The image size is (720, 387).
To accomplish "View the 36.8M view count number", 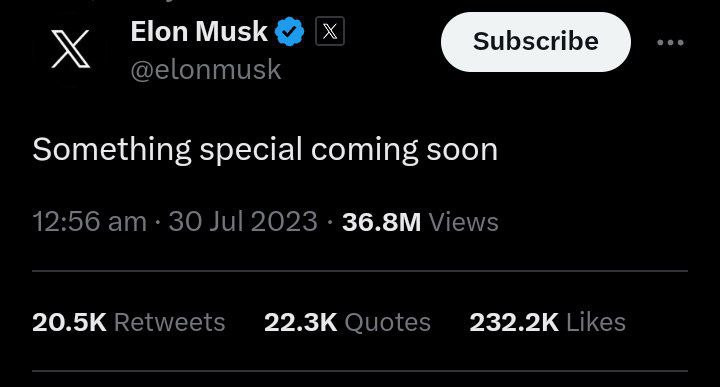I will pos(381,222).
